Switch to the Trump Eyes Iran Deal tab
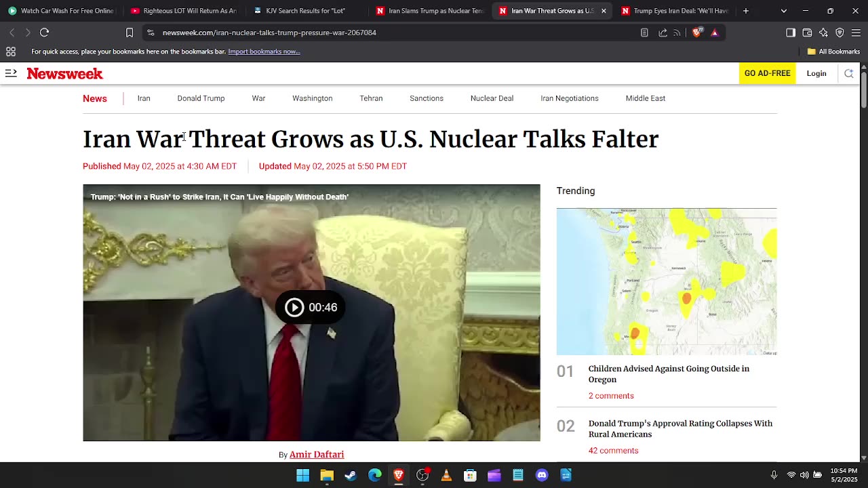The width and height of the screenshot is (868, 488). pos(674,11)
